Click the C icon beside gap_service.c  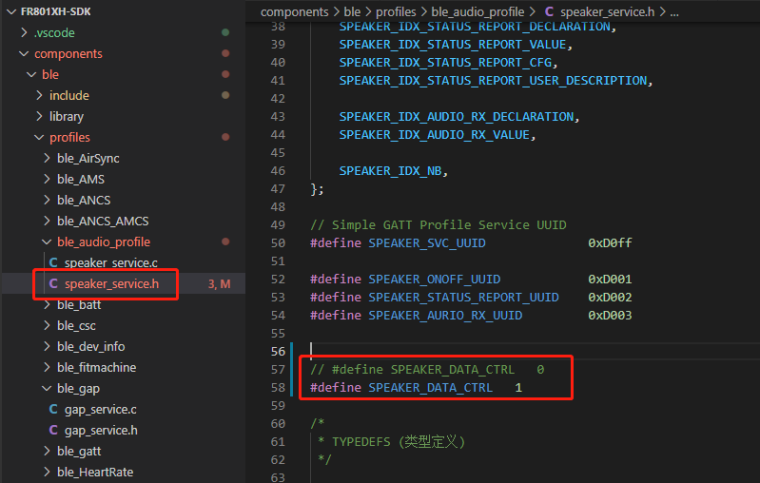53,409
